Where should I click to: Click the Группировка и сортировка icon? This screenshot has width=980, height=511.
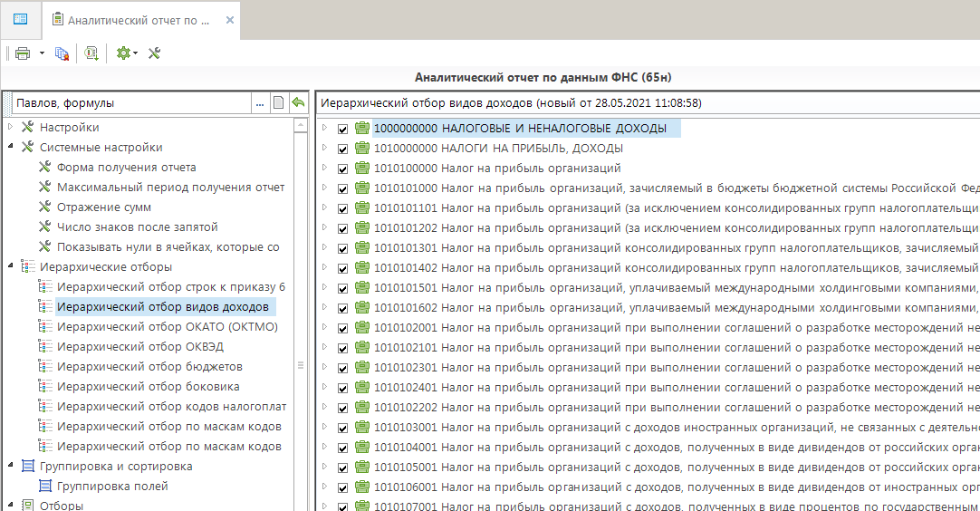pyautogui.click(x=27, y=466)
